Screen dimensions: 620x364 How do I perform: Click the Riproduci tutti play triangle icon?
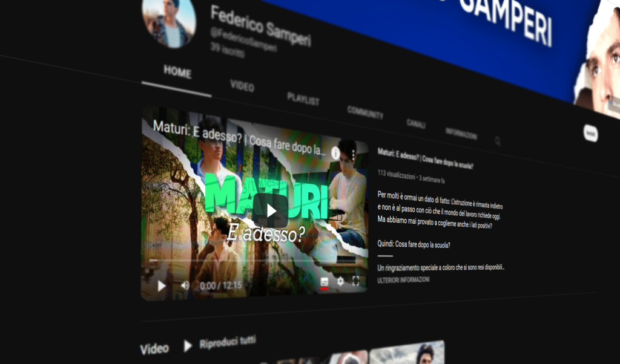(188, 346)
